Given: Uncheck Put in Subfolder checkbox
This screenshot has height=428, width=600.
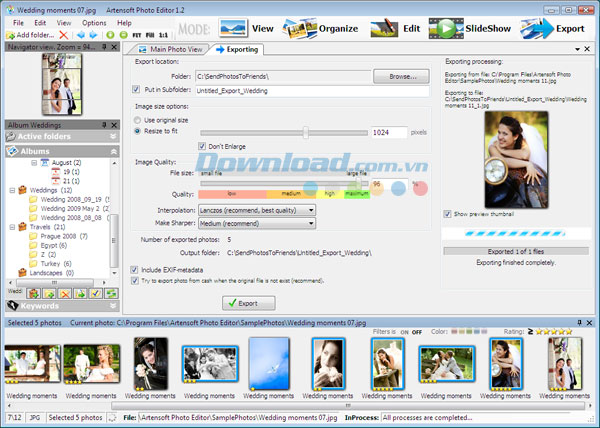Looking at the screenshot, I should 137,89.
